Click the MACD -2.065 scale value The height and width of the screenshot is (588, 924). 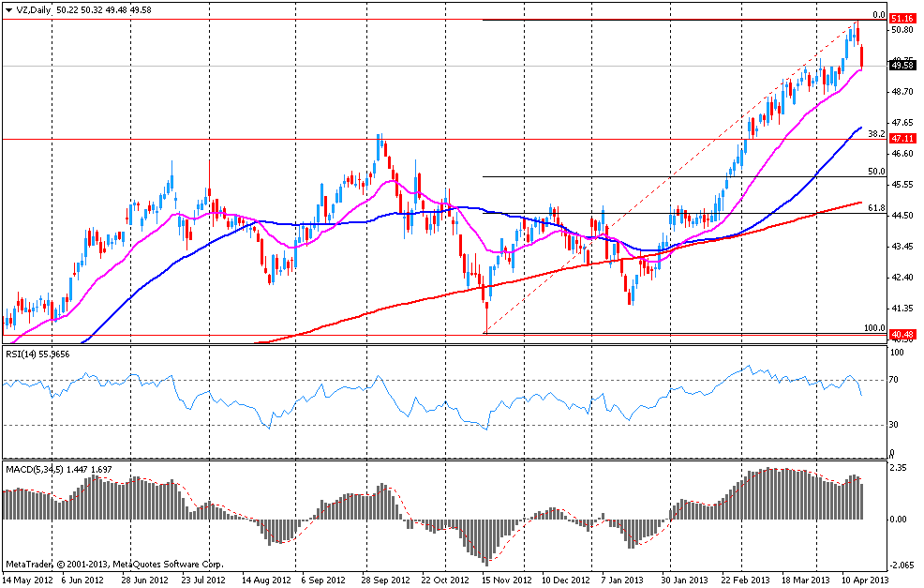901,565
